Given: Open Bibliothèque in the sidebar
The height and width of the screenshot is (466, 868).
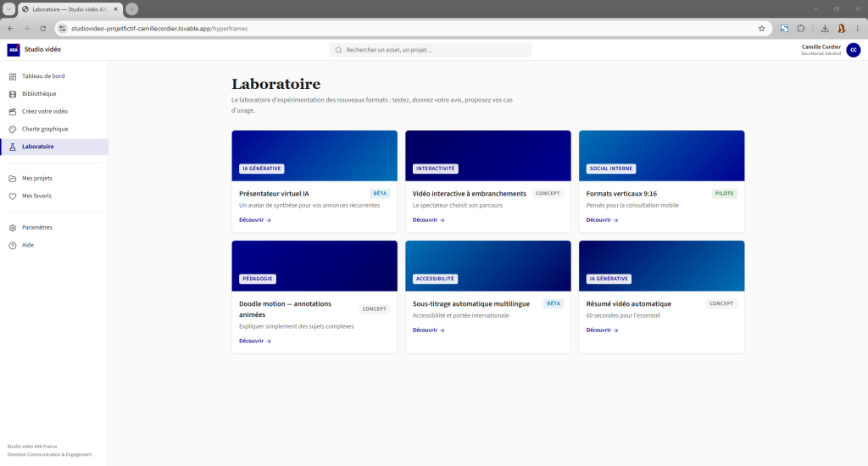Looking at the screenshot, I should pyautogui.click(x=53, y=94).
